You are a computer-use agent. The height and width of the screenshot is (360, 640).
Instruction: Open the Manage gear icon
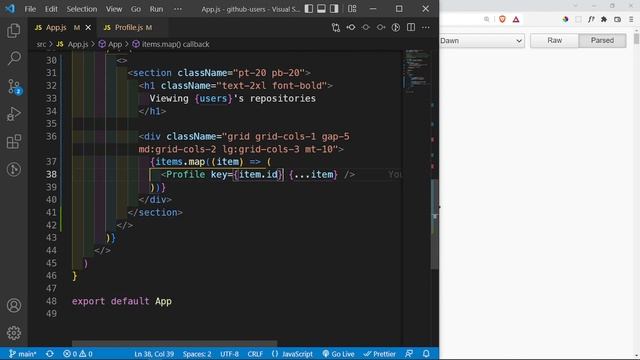[13, 333]
